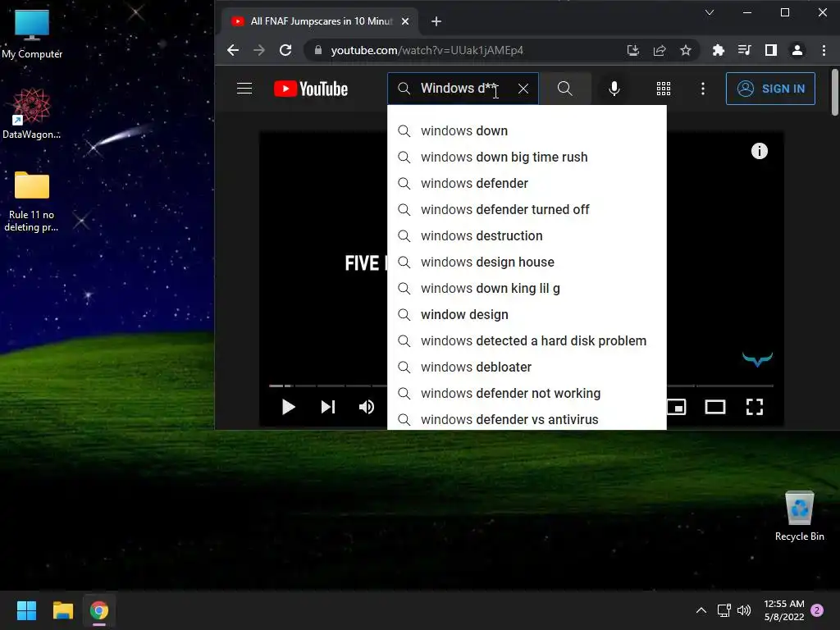Click the youtube.com address bar URL
The width and height of the screenshot is (840, 630).
coord(427,50)
